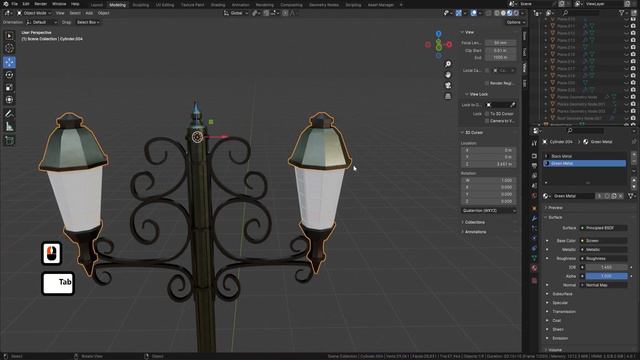640x360 pixels.
Task: Enable Lock To 3D Cursor checkbox
Action: pos(487,114)
